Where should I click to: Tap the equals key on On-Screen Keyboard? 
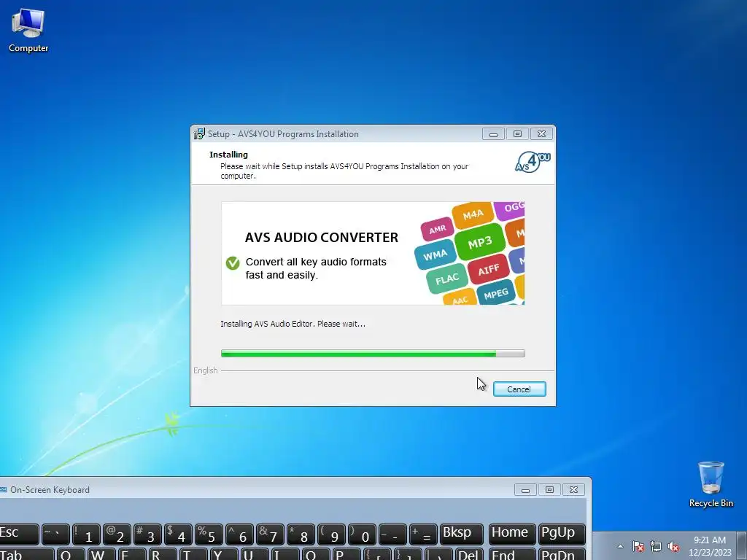click(423, 534)
